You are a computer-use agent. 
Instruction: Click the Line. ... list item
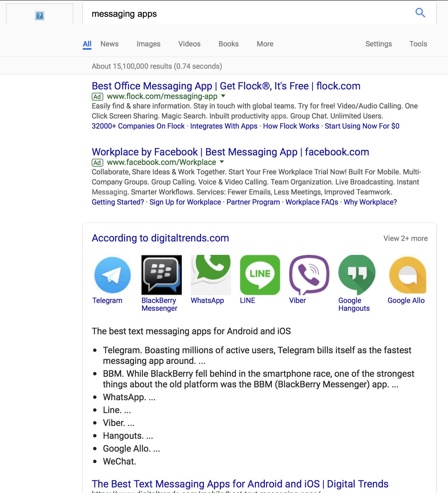(x=117, y=410)
